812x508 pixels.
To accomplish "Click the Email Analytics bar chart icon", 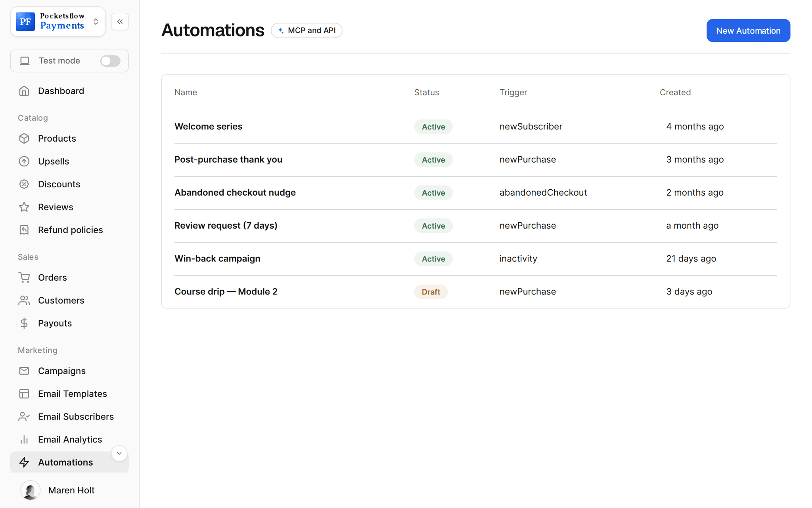I will coord(24,439).
